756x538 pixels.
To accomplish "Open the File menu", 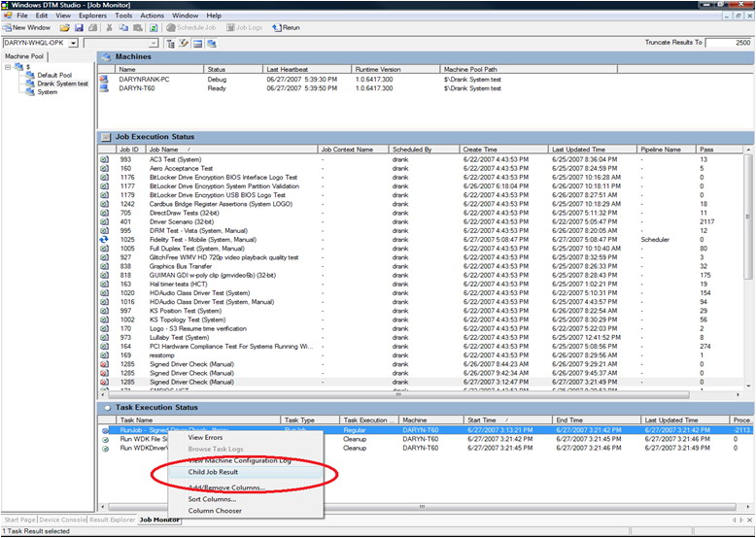I will click(22, 16).
